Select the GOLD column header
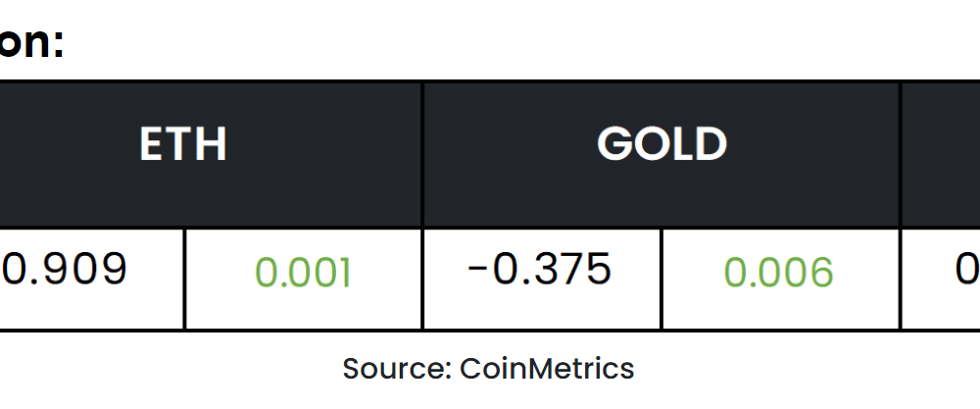Image resolution: width=980 pixels, height=409 pixels. 661,154
